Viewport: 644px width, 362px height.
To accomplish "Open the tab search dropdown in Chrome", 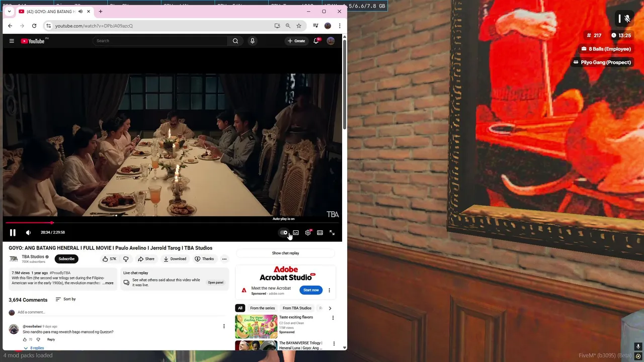I will 9,12.
